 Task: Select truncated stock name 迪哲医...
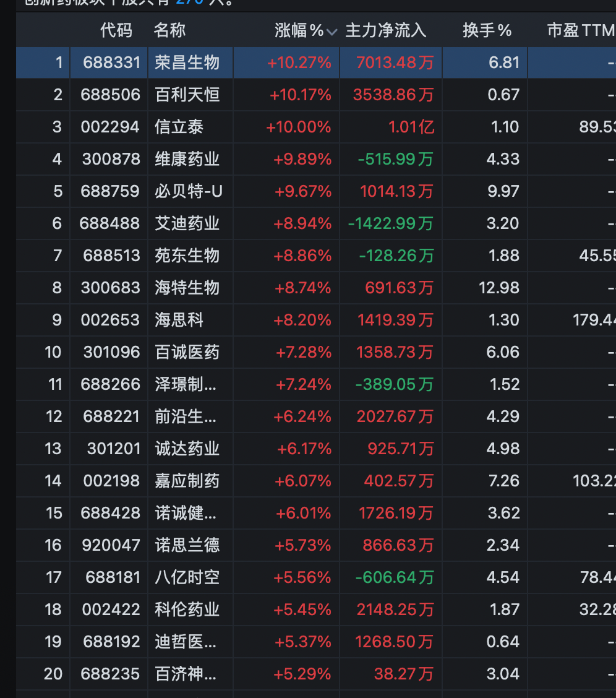186,642
